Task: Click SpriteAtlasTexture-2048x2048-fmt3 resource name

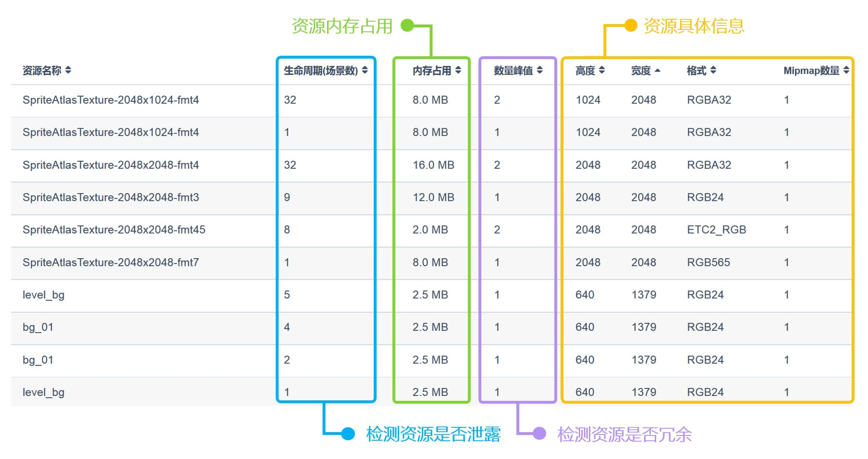Action: (x=110, y=197)
